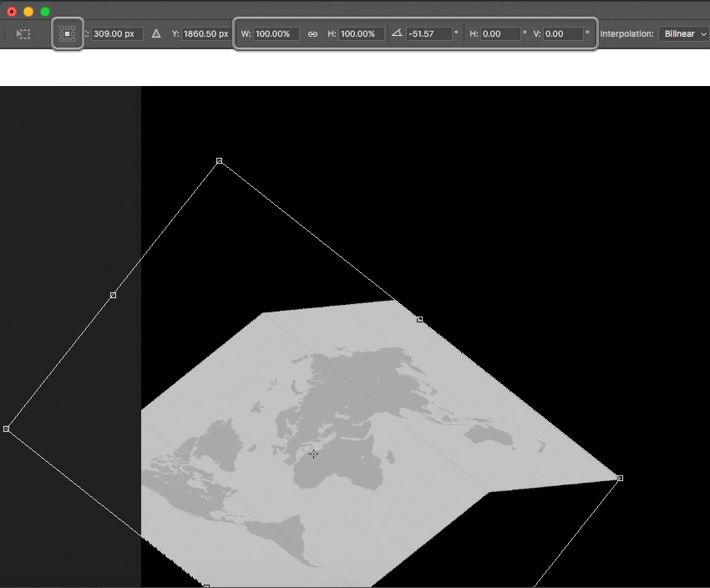710x588 pixels.
Task: Click the right-side transform handle
Action: (x=619, y=478)
